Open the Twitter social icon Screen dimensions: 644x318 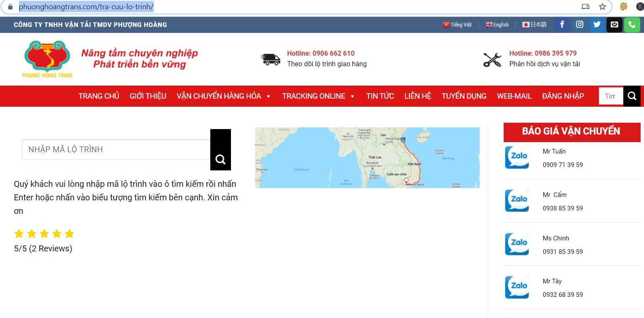tap(597, 24)
